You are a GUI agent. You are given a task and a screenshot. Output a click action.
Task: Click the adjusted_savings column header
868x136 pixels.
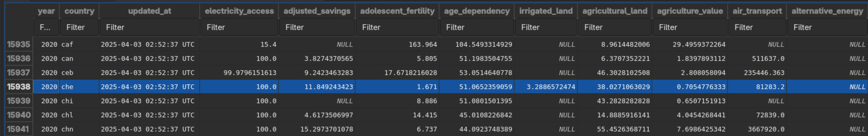(317, 11)
